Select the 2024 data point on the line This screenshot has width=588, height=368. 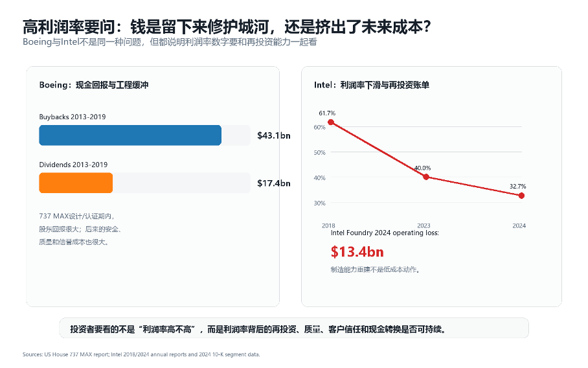coord(521,196)
